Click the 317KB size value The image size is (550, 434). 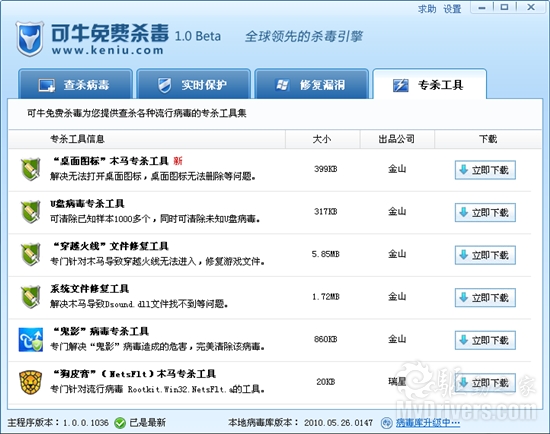click(x=326, y=212)
